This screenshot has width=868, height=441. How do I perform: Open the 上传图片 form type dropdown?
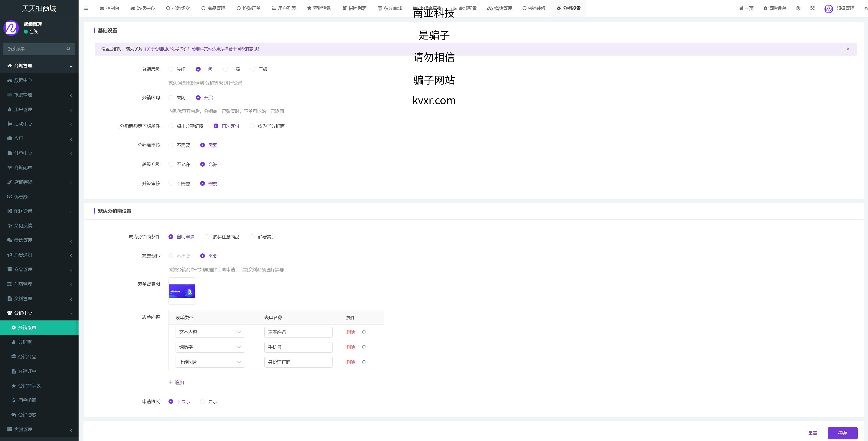210,362
